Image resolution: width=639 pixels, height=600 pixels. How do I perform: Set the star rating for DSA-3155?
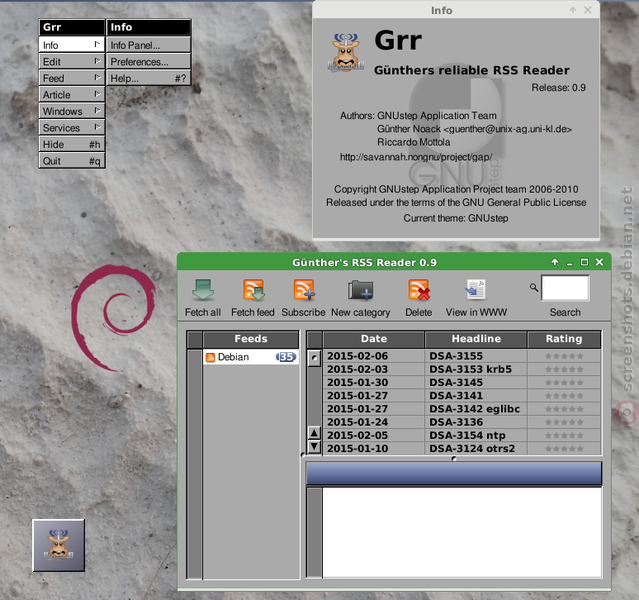point(564,356)
